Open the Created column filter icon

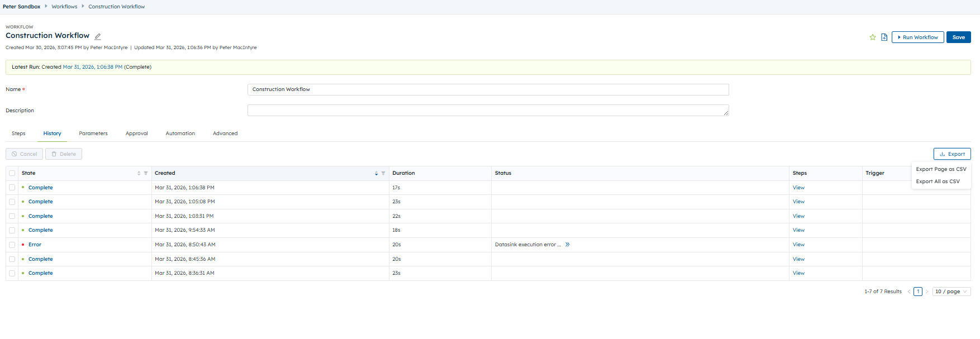tap(383, 173)
